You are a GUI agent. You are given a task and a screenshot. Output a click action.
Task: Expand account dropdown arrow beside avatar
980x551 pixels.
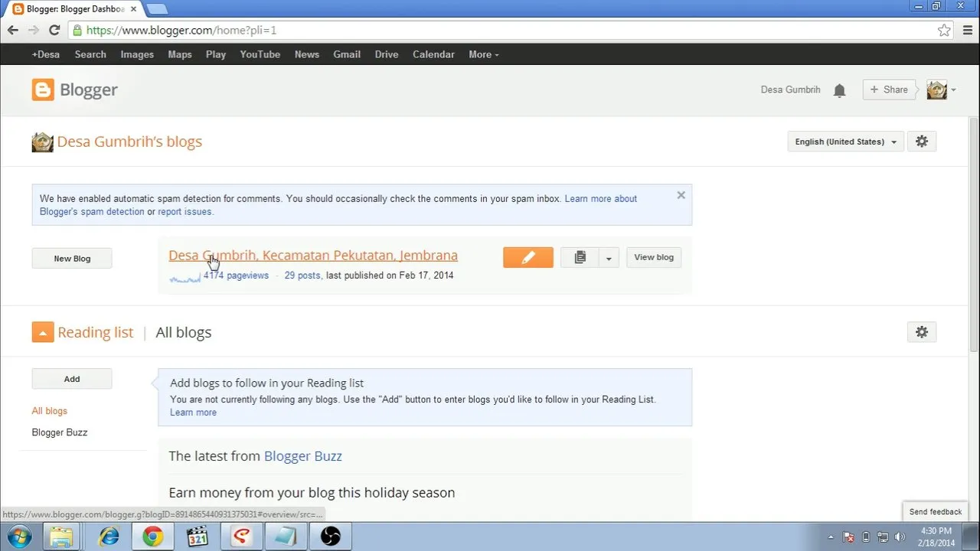point(953,90)
